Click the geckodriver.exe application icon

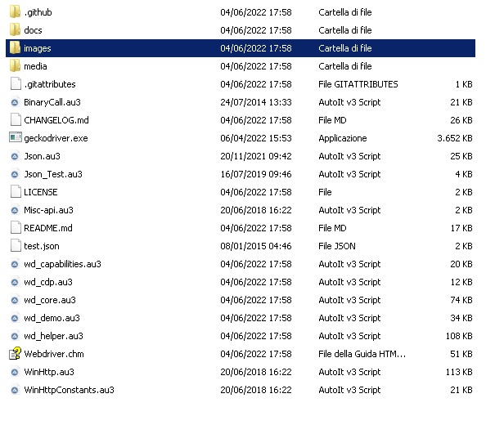[x=15, y=137]
